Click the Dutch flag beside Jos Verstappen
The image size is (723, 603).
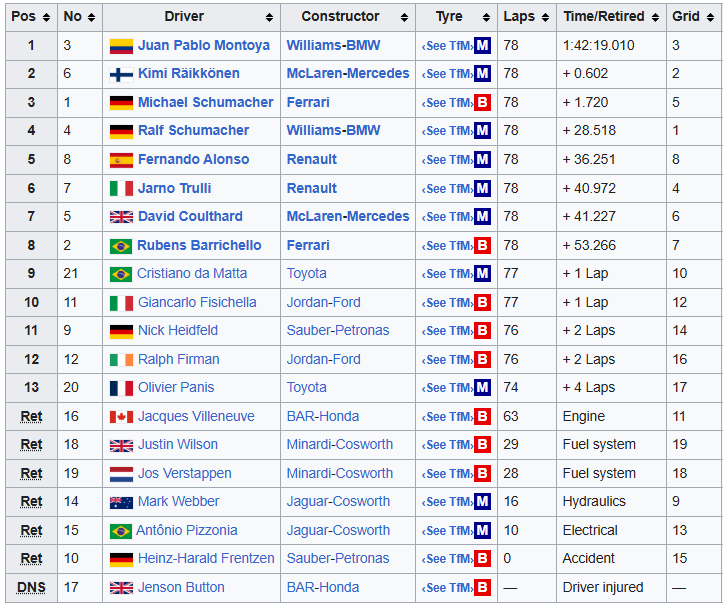tap(121, 474)
